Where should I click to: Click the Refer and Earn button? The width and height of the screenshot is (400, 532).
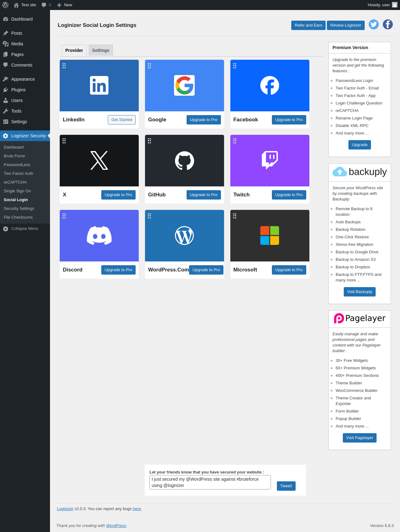308,25
